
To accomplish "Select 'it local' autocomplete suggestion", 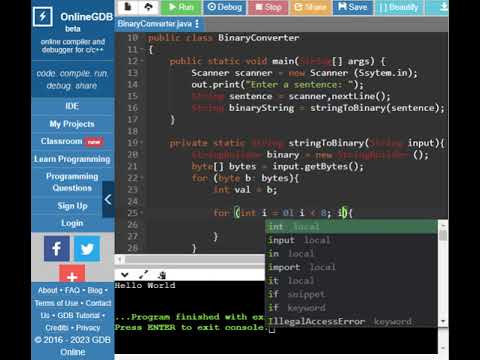I will click(x=351, y=281).
